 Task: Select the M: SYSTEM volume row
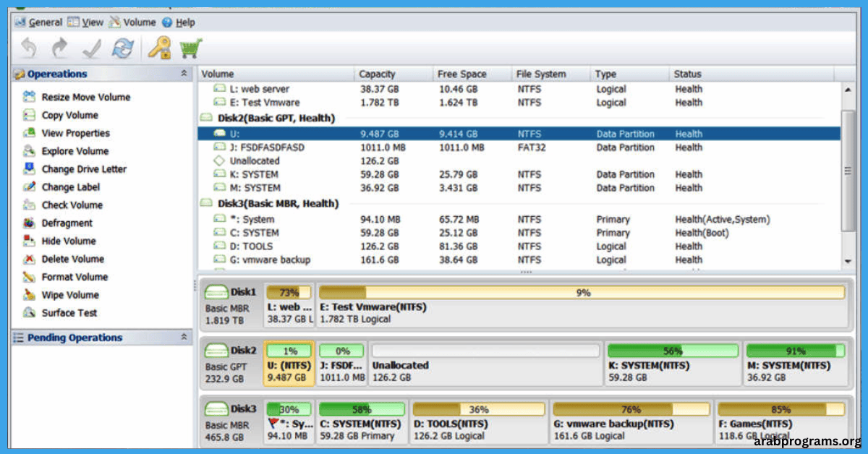click(519, 188)
